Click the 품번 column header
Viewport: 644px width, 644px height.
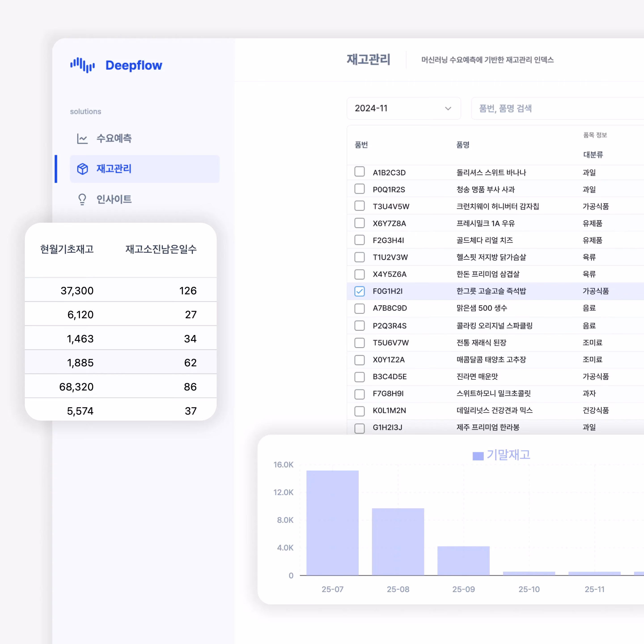point(361,145)
